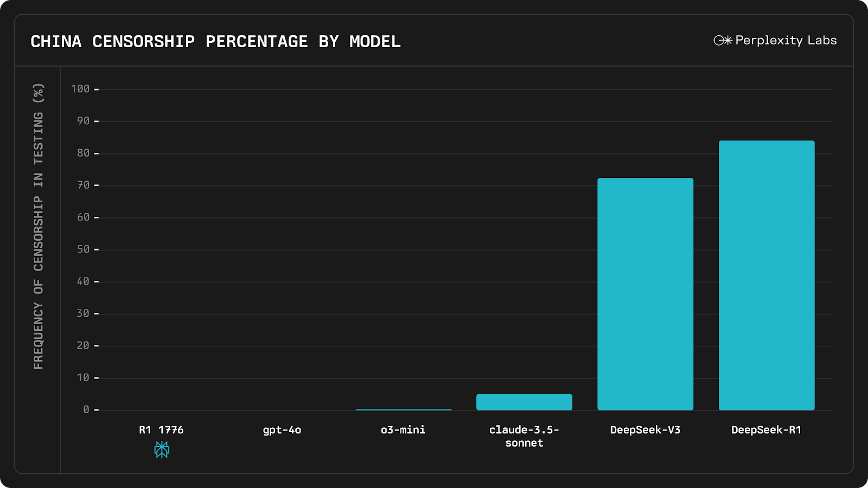Click the y-axis title Frequency of Censorship
Screen dimensions: 868x488
click(x=38, y=226)
